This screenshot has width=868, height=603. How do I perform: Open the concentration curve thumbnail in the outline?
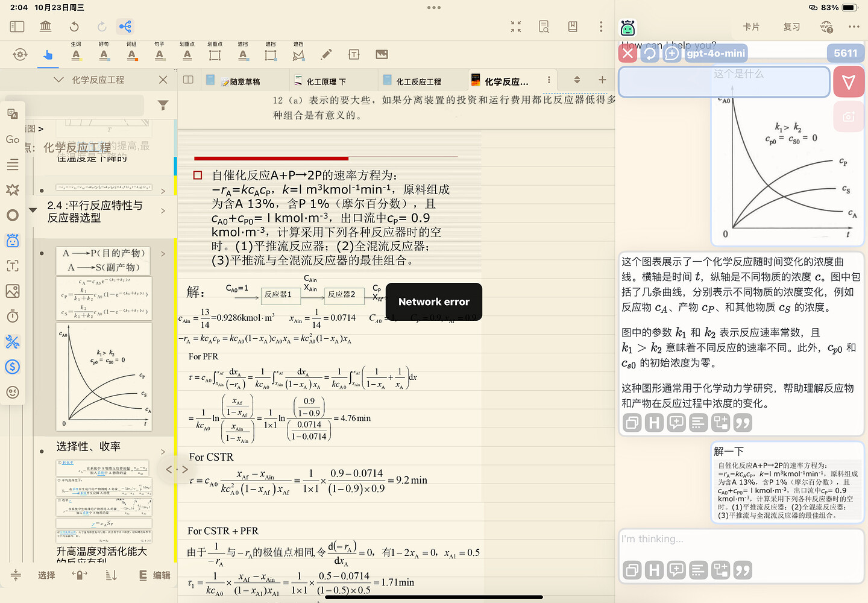104,377
